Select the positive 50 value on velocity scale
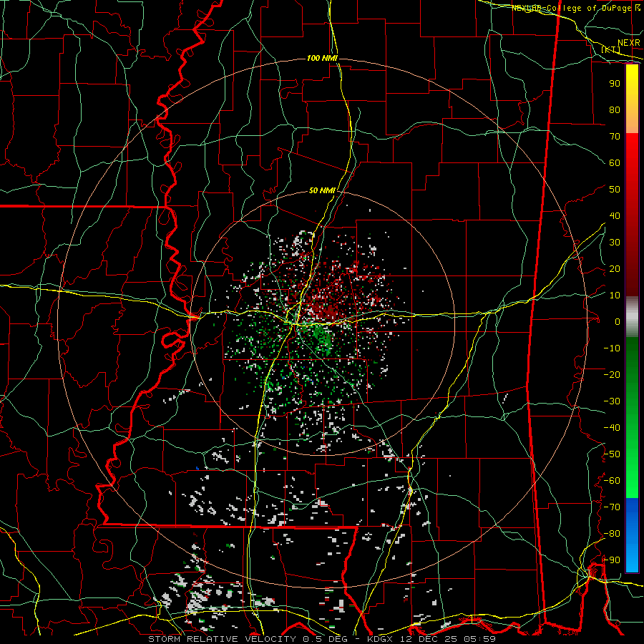This screenshot has height=644, width=644. pyautogui.click(x=615, y=190)
